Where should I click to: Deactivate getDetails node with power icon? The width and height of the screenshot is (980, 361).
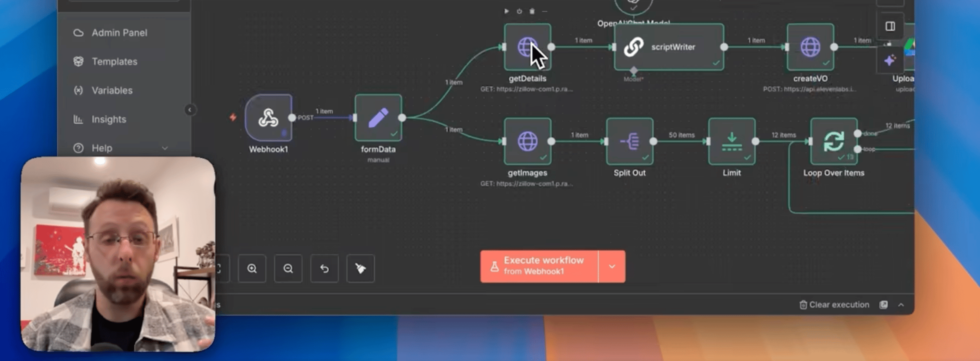coord(519,11)
